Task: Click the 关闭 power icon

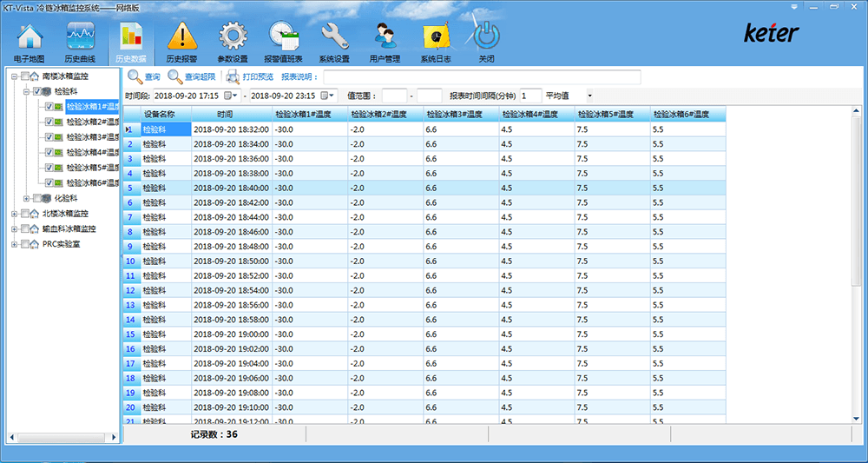Action: click(486, 36)
